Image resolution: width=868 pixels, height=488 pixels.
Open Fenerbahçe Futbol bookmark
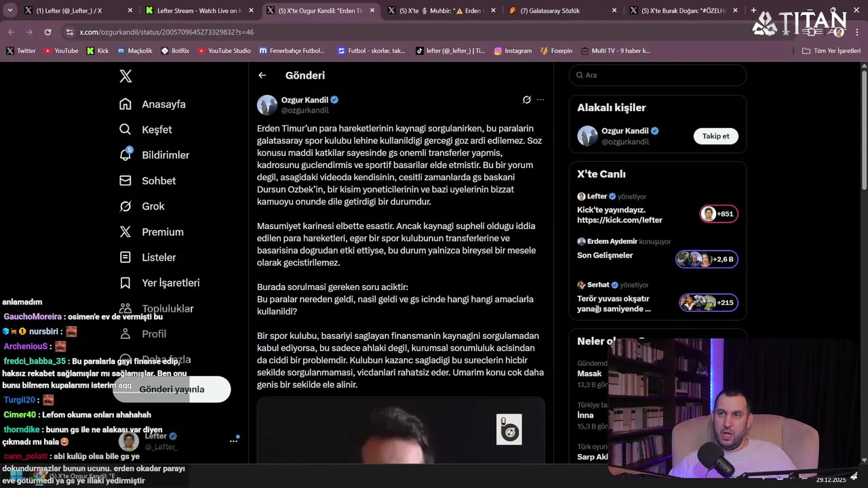click(292, 51)
